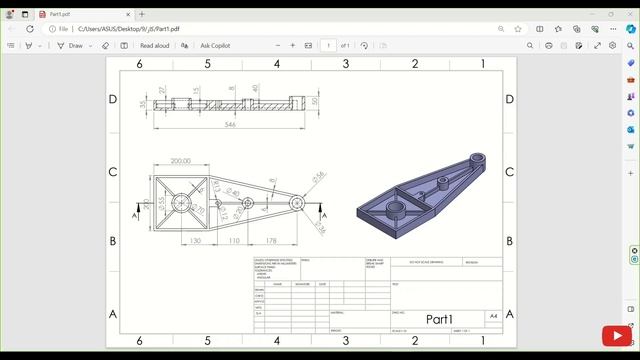Print the PDF document
Screen dimensions: 640x360
click(x=549, y=46)
